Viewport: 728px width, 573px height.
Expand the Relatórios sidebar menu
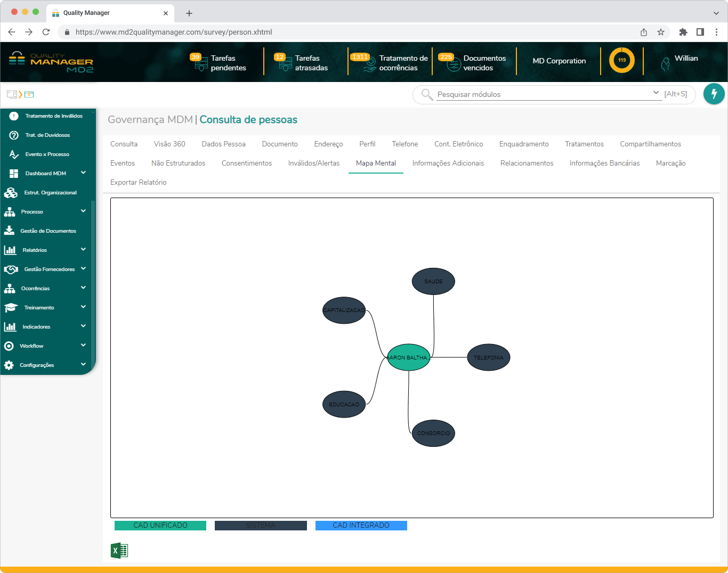(x=83, y=249)
